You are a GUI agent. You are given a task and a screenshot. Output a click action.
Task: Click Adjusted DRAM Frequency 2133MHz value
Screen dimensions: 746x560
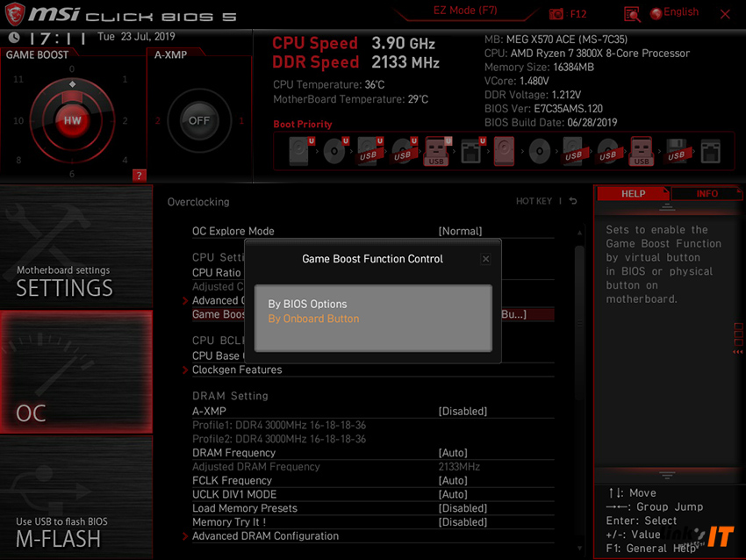459,467
